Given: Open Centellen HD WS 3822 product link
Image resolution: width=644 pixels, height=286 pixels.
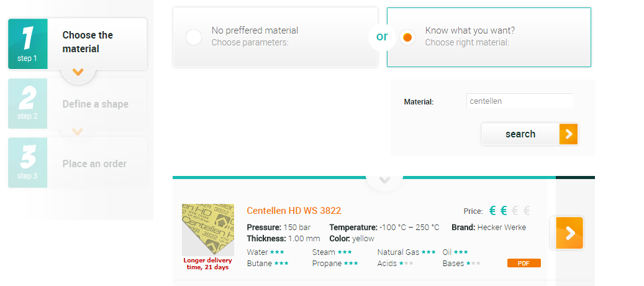Looking at the screenshot, I should pos(294,211).
